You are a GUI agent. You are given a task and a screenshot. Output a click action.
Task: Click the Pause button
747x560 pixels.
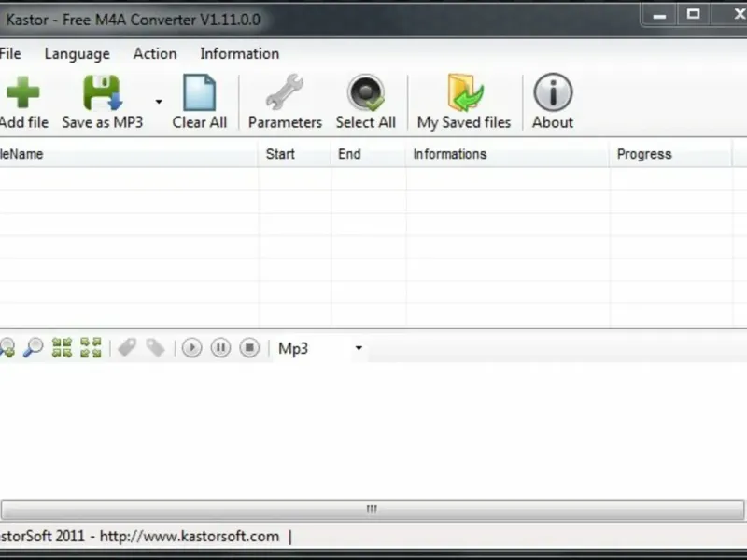220,348
